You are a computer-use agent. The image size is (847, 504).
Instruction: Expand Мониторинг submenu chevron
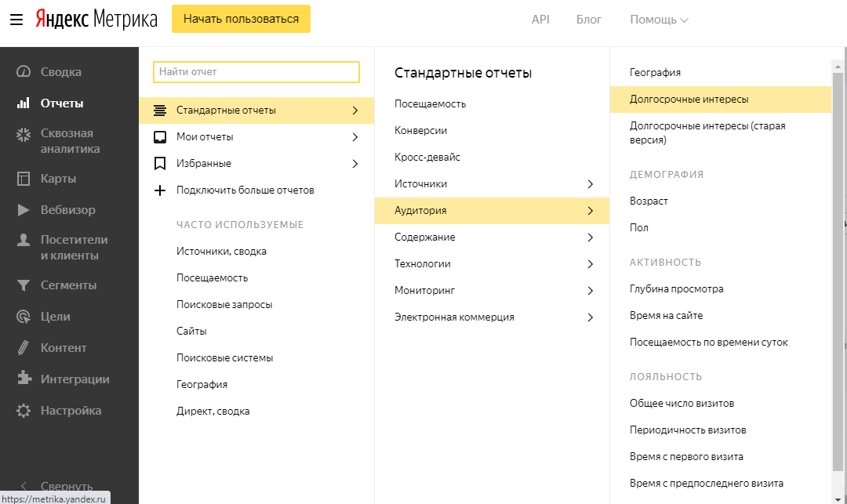point(591,290)
